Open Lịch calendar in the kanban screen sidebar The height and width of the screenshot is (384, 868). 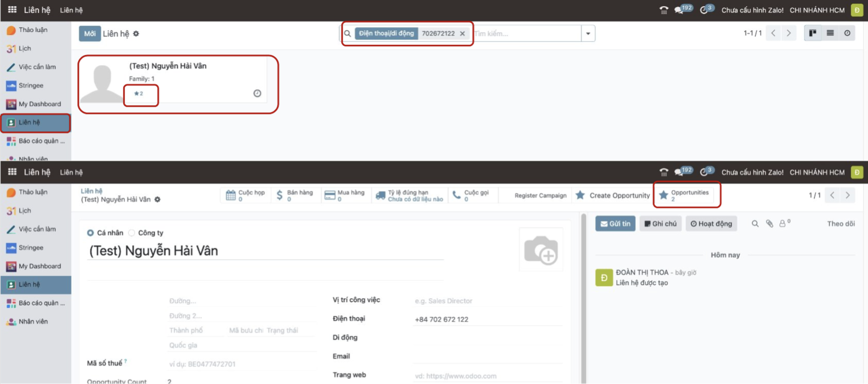35,48
